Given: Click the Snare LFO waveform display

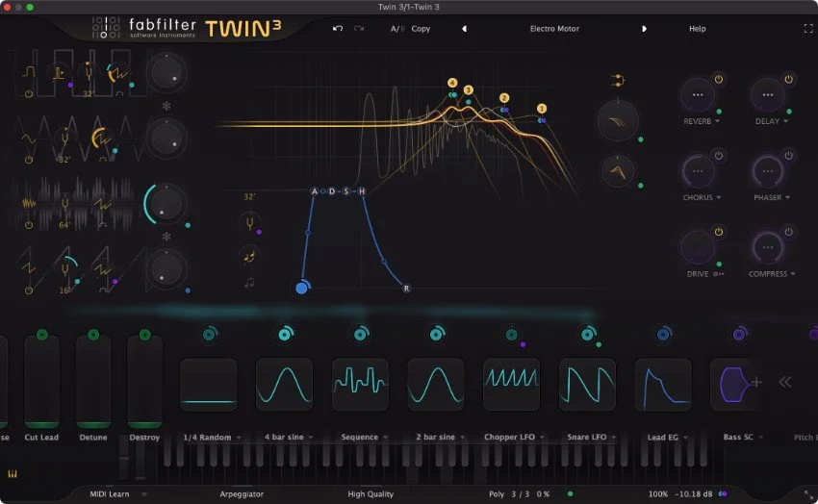Looking at the screenshot, I should pos(587,384).
